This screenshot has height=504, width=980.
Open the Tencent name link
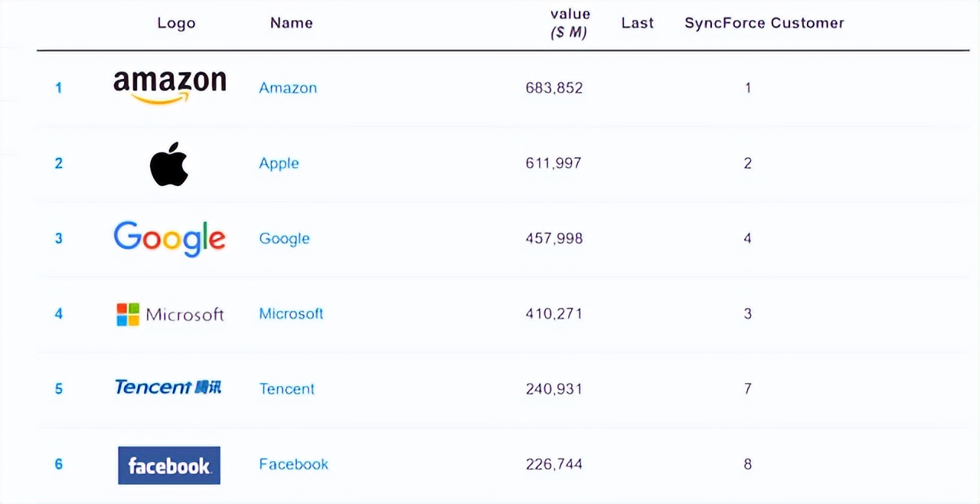(286, 388)
